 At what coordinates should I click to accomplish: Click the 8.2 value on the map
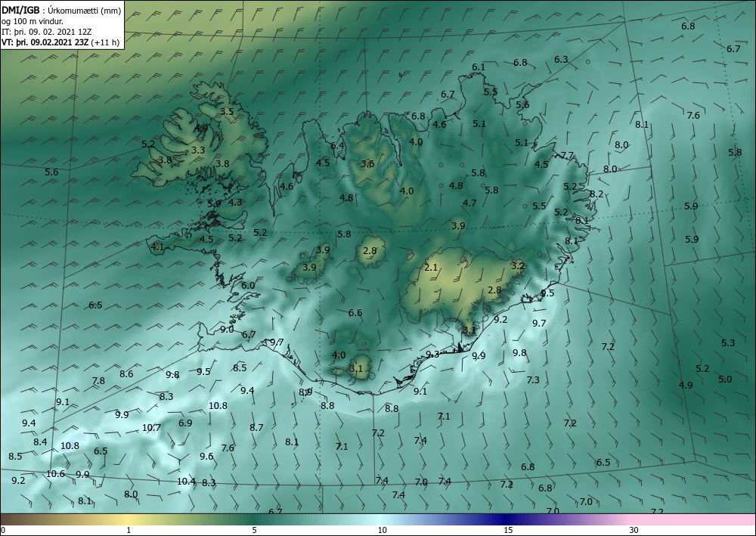tap(596, 194)
